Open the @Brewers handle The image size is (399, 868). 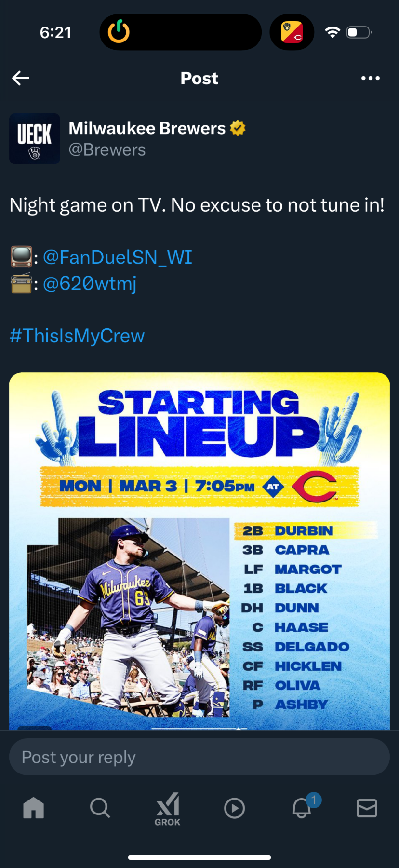pyautogui.click(x=107, y=150)
